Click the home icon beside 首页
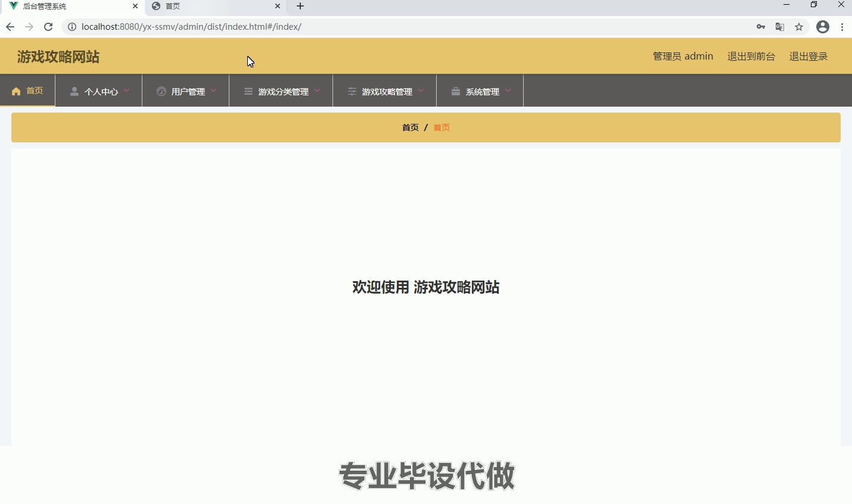This screenshot has height=504, width=852. (x=16, y=91)
